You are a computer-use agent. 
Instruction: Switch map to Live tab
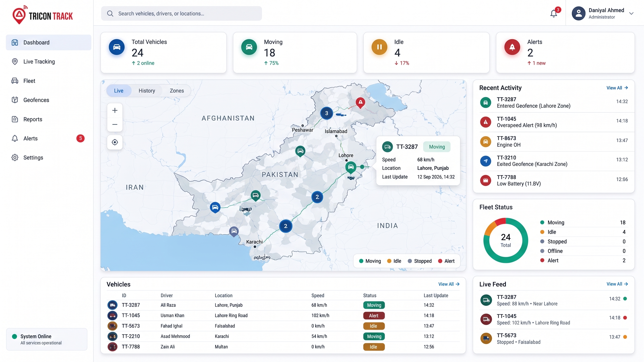118,91
